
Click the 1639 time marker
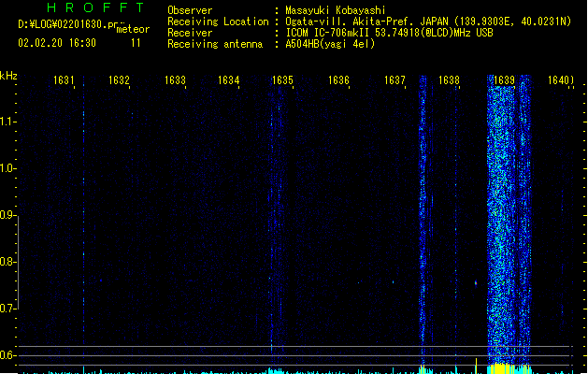[505, 80]
